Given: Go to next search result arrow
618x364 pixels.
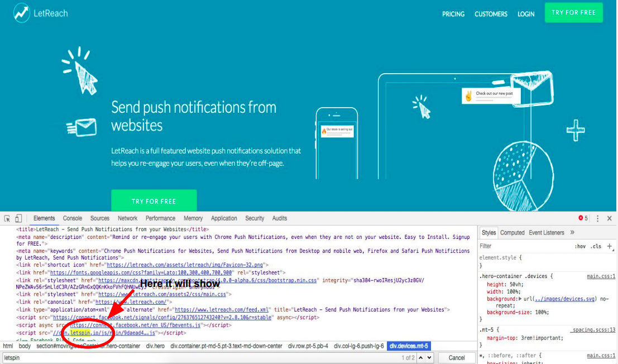Looking at the screenshot, I should (429, 358).
